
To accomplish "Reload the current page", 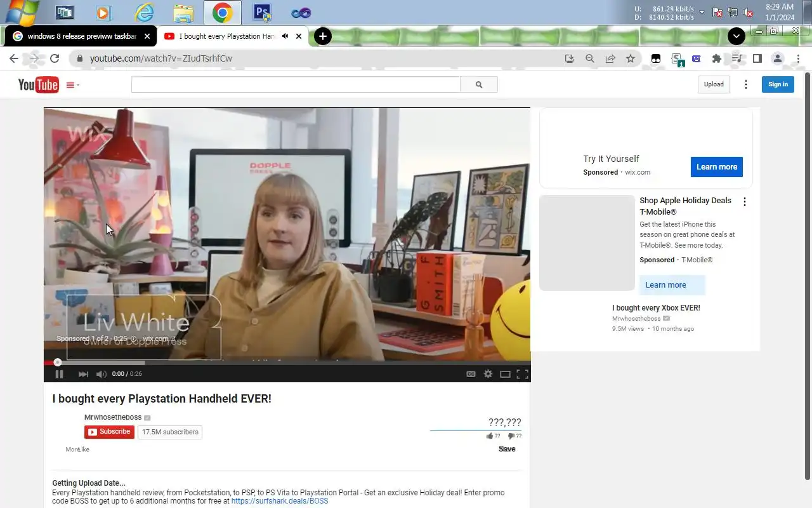I will coord(55,58).
